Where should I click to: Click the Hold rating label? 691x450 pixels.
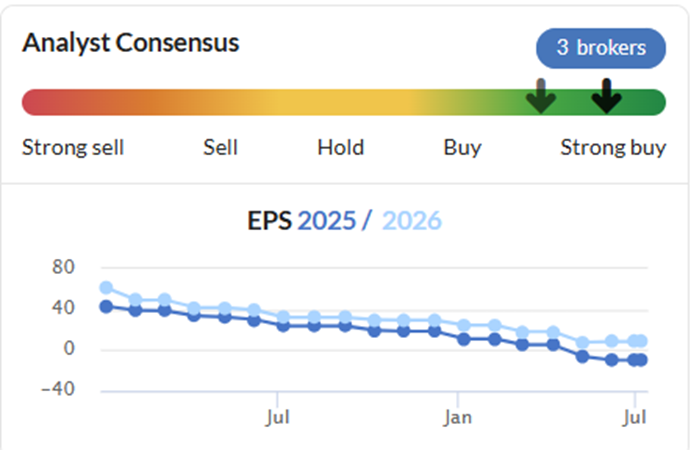341,148
